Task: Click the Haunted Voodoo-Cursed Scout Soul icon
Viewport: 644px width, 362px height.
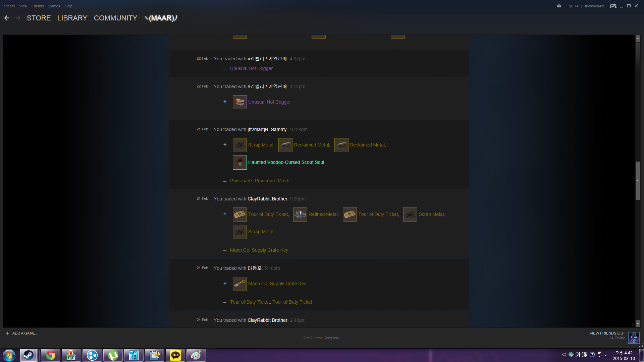Action: point(239,163)
